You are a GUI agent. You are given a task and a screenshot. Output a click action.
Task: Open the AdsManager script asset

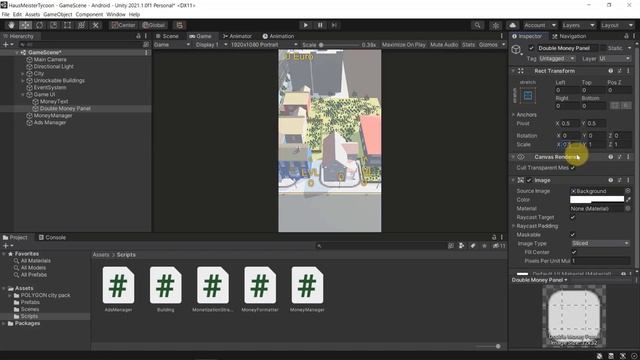[x=118, y=289]
